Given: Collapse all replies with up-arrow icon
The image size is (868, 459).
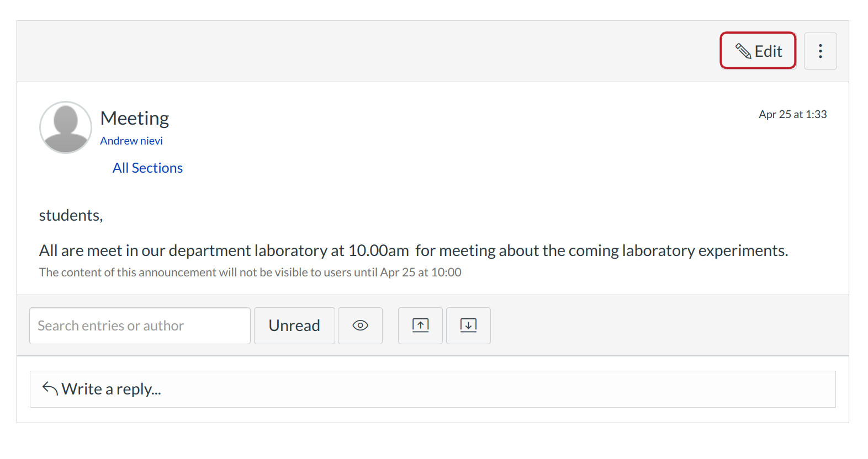Looking at the screenshot, I should pyautogui.click(x=420, y=325).
